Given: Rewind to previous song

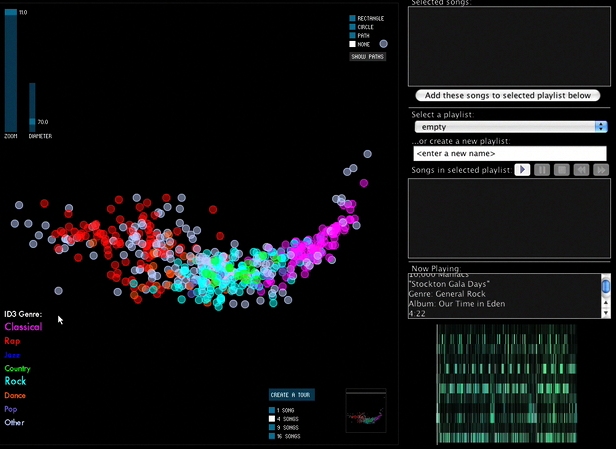Looking at the screenshot, I should pos(581,170).
